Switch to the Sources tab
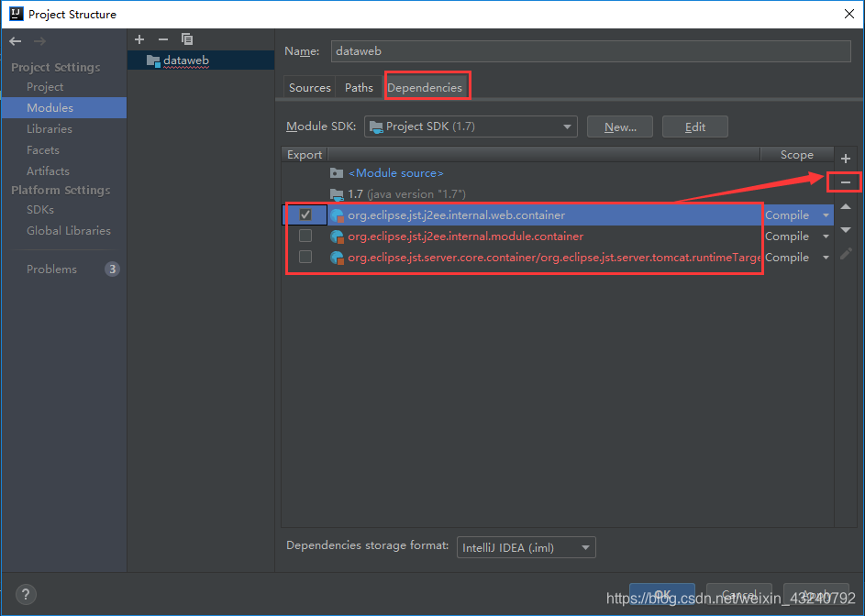 coord(309,88)
